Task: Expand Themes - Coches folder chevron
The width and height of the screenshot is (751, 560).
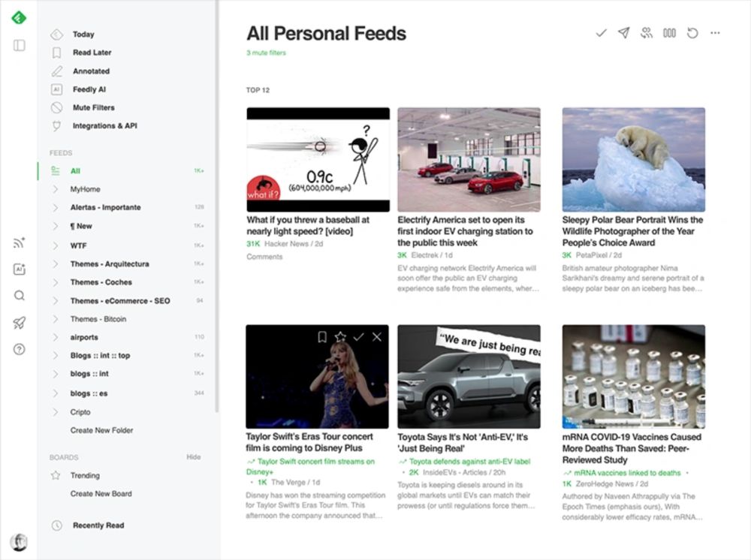Action: point(56,282)
